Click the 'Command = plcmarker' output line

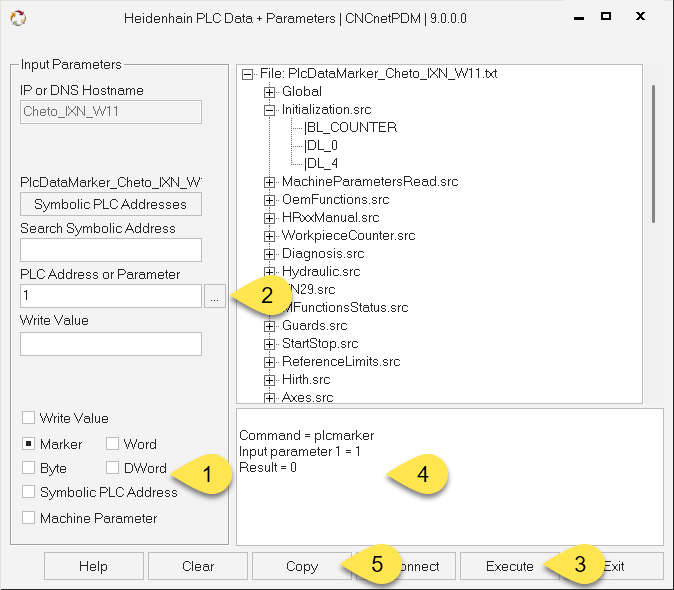[306, 436]
